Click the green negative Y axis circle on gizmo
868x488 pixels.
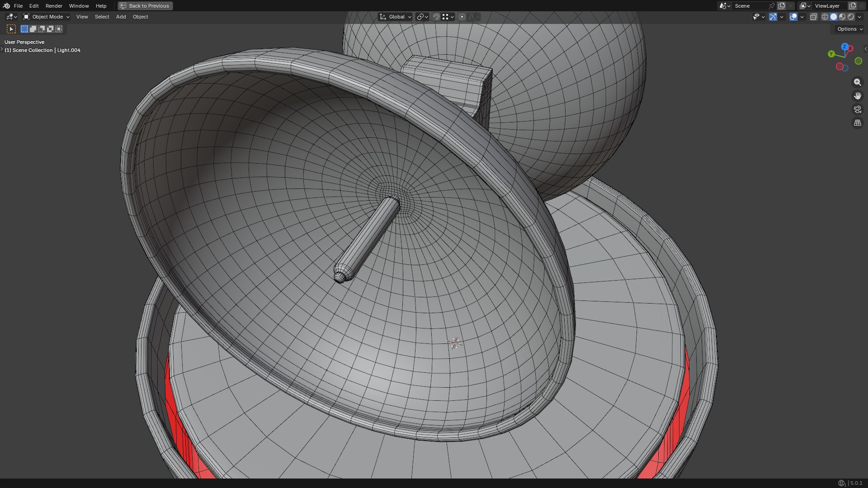point(859,61)
